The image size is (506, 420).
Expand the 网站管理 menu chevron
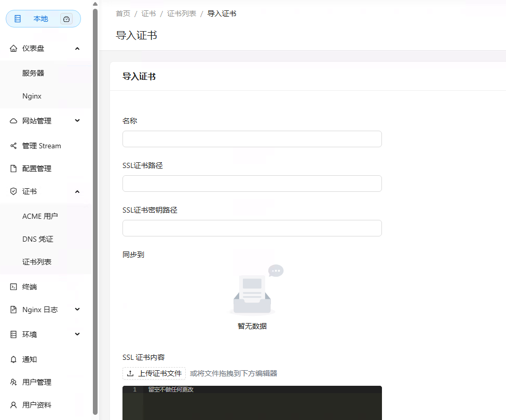(77, 121)
